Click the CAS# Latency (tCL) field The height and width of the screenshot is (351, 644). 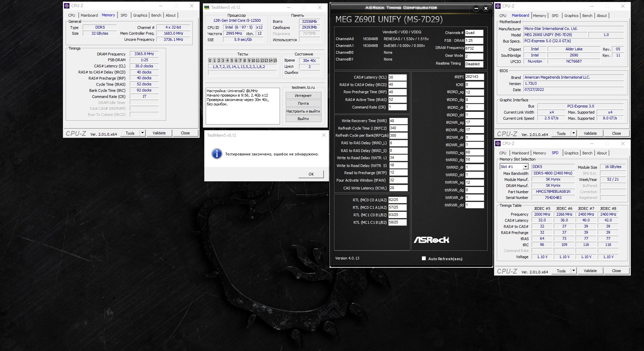point(397,77)
